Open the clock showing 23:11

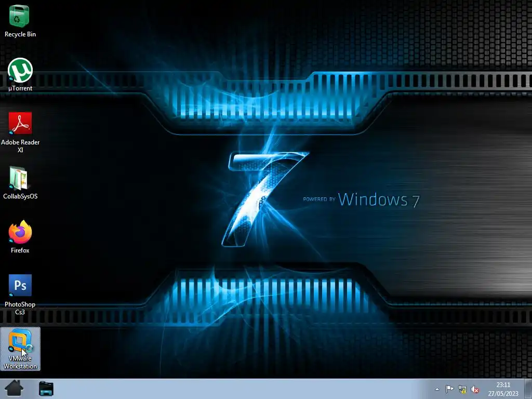click(x=503, y=389)
